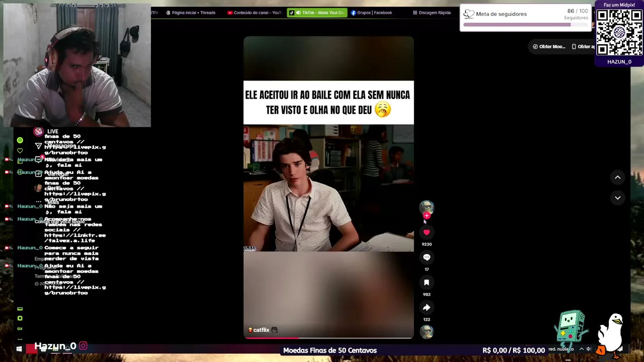Open the comments bubble icon
This screenshot has width=644, height=362.
click(x=427, y=257)
